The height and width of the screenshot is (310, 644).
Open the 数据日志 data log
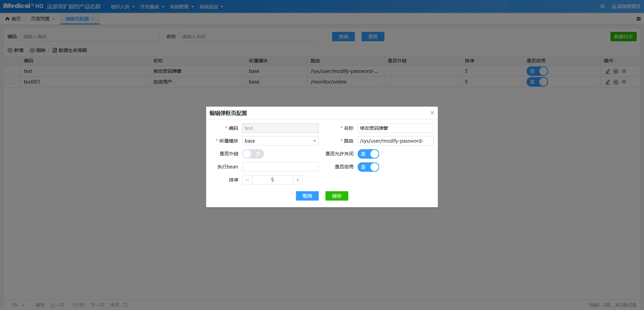[x=623, y=37]
